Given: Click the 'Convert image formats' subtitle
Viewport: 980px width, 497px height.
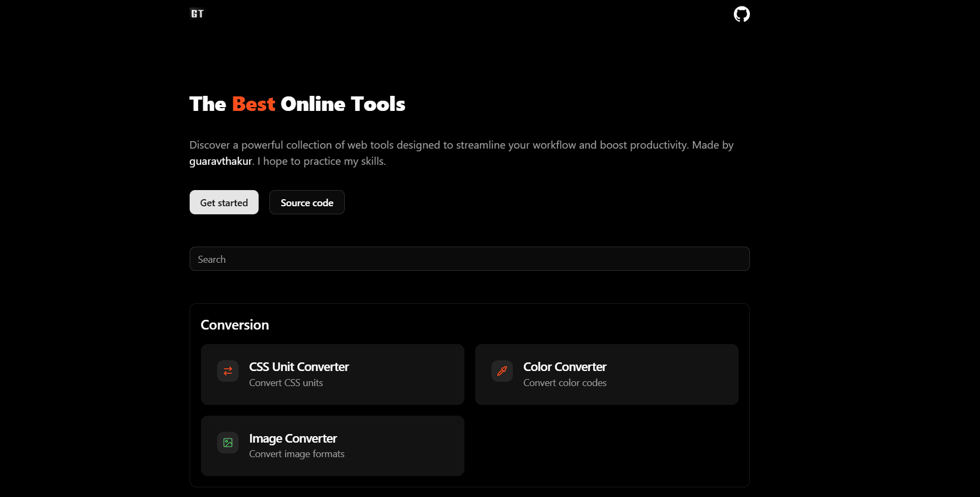Looking at the screenshot, I should tap(296, 453).
